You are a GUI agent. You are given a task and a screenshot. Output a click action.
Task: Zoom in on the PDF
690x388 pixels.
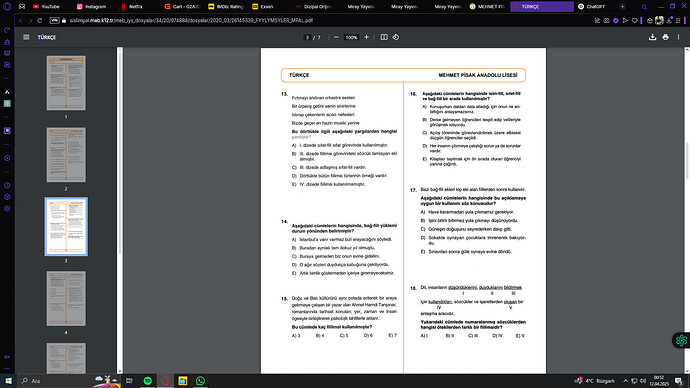[366, 37]
